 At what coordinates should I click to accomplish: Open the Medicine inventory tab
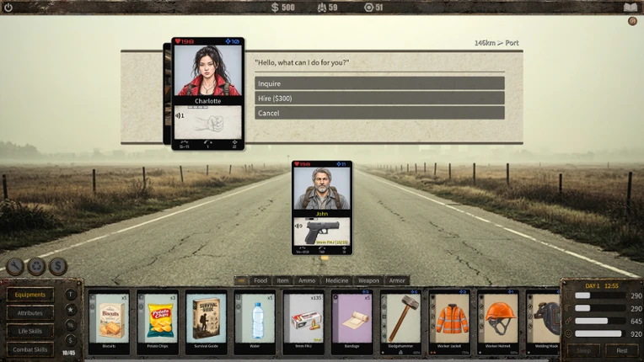click(x=337, y=280)
